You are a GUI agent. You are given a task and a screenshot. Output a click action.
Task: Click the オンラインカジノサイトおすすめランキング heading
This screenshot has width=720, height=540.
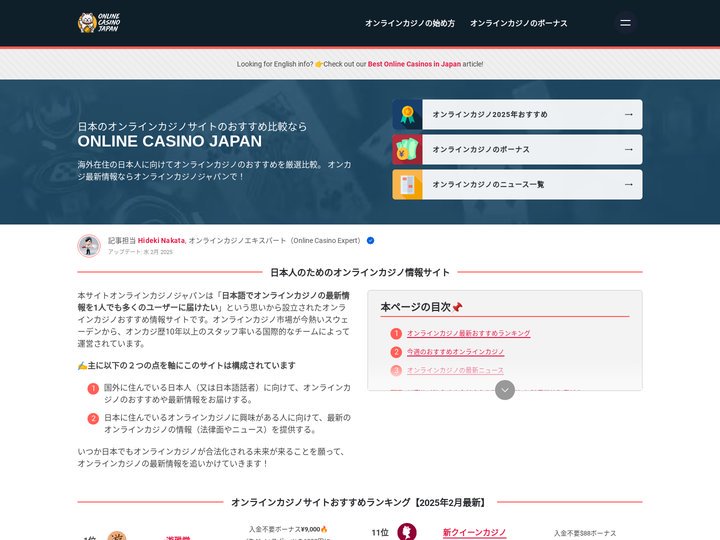point(360,502)
